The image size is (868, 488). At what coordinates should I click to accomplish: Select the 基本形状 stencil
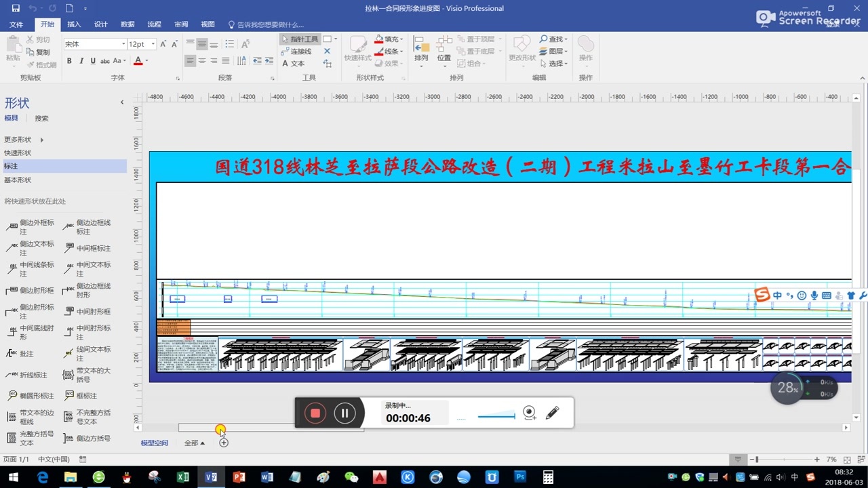tap(18, 180)
